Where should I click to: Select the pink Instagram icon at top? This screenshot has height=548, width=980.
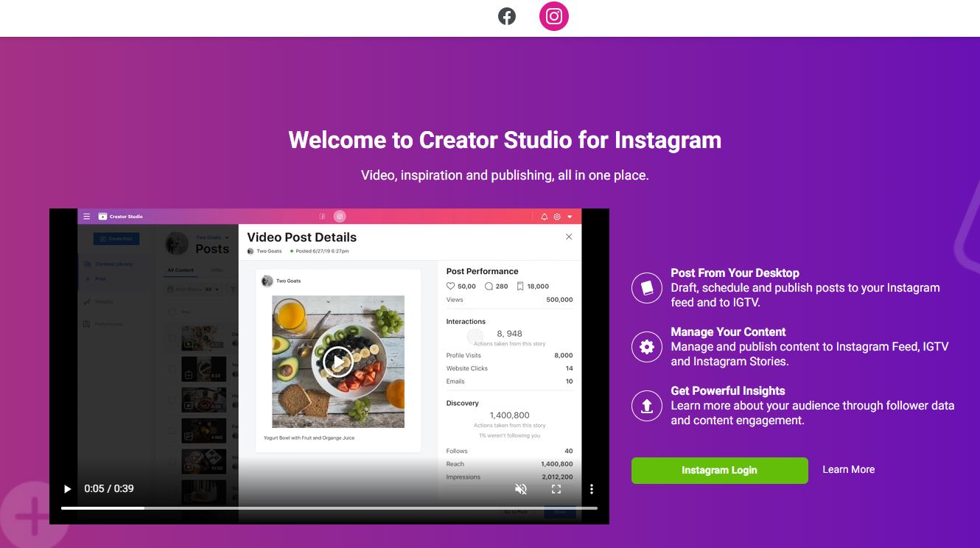point(554,16)
